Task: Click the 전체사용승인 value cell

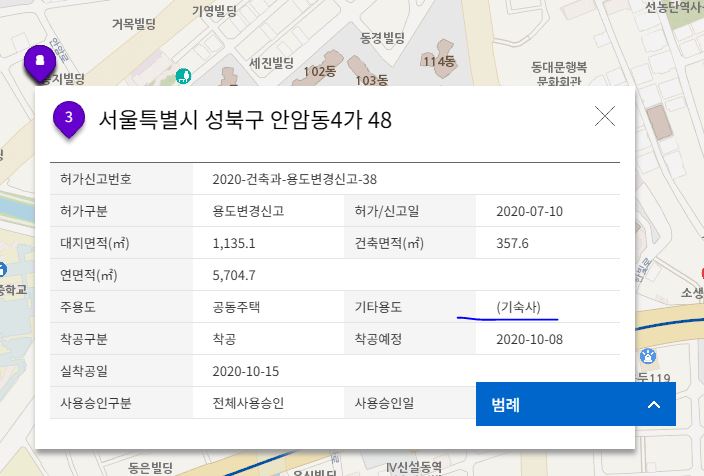Action: [x=249, y=403]
